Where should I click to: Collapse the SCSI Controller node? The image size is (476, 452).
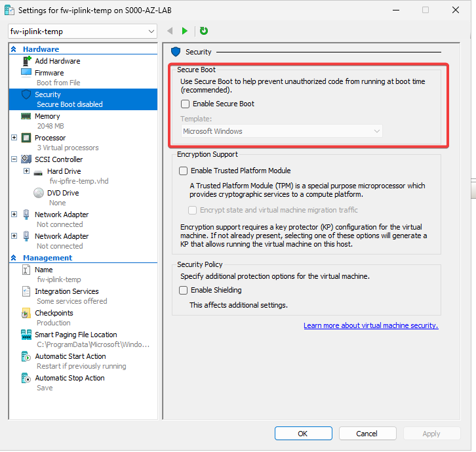[x=14, y=159]
